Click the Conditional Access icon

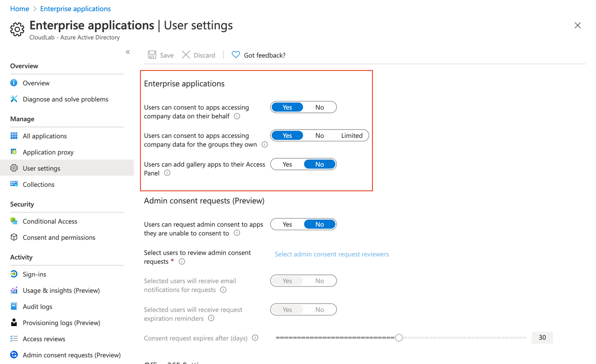[x=14, y=221]
